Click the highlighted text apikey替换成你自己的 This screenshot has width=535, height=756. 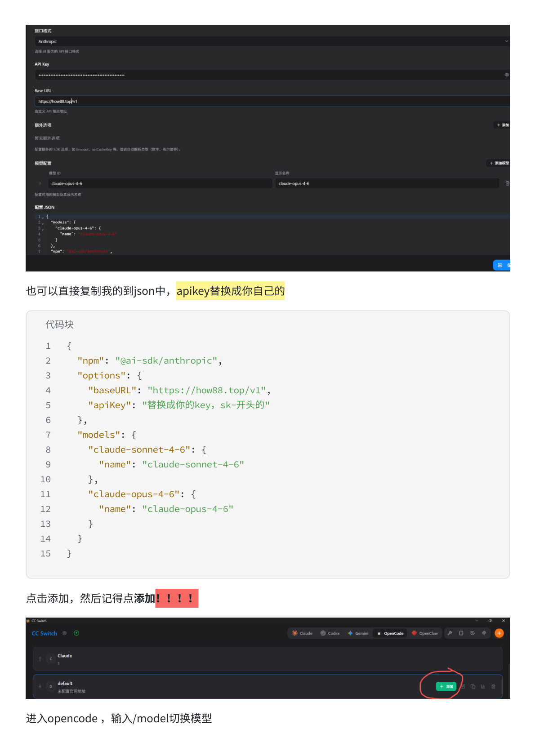tap(231, 291)
